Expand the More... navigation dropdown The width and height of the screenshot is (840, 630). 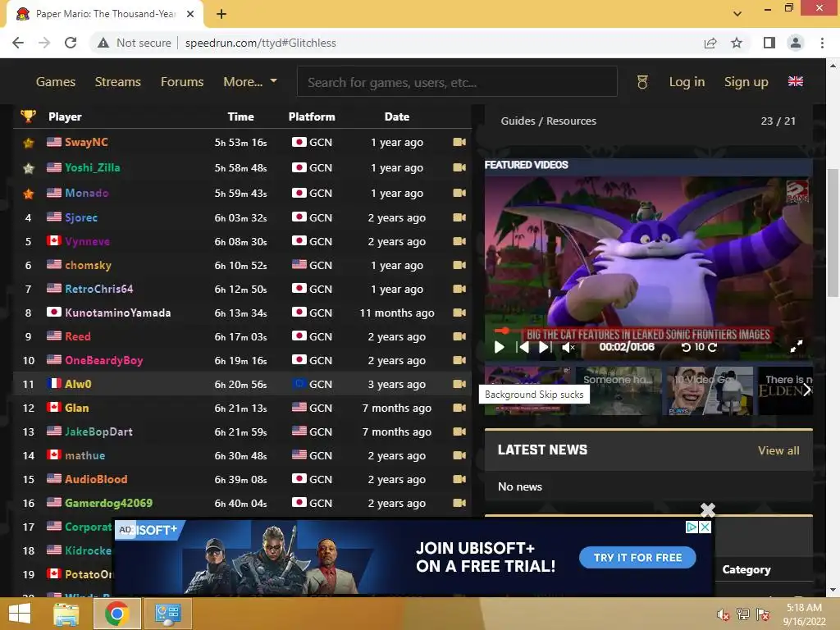(249, 82)
